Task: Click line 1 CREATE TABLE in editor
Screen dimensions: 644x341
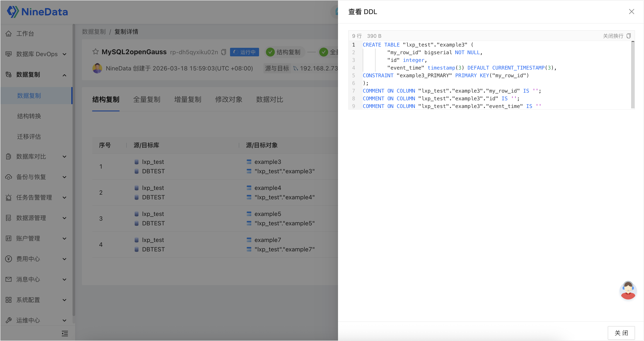Action: coord(418,45)
